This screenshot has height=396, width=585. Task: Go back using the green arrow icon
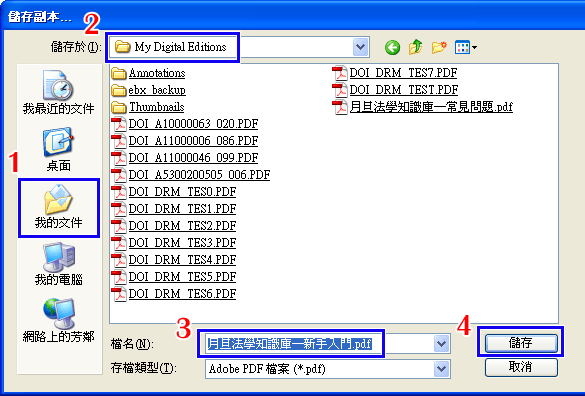point(392,47)
